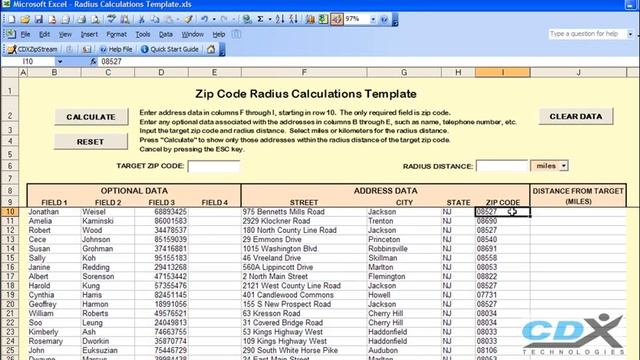
Task: Click the CLEAR DATA button
Action: click(x=576, y=116)
